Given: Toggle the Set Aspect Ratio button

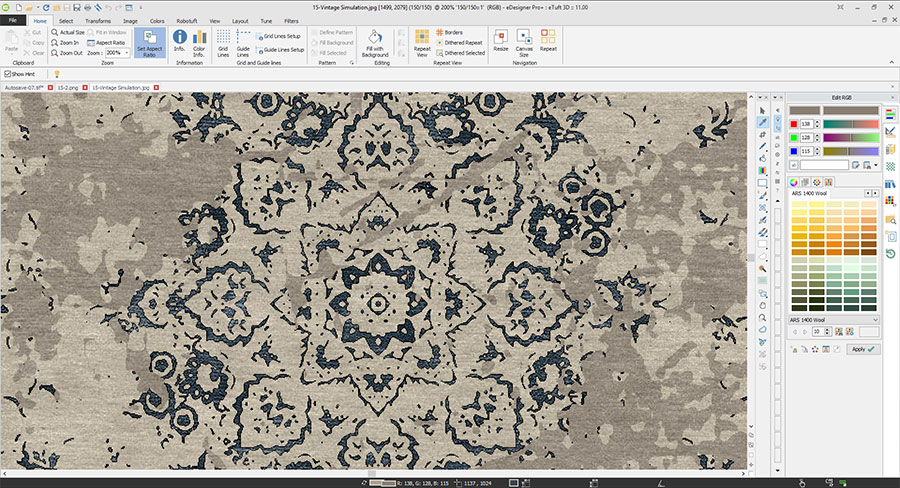Looking at the screenshot, I should coord(148,42).
